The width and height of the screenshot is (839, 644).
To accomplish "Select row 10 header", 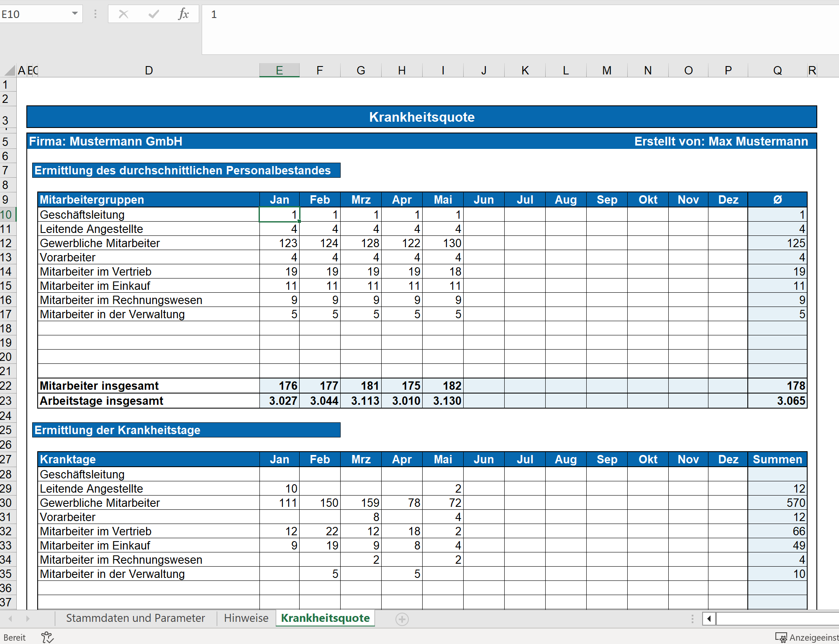I will coord(8,215).
